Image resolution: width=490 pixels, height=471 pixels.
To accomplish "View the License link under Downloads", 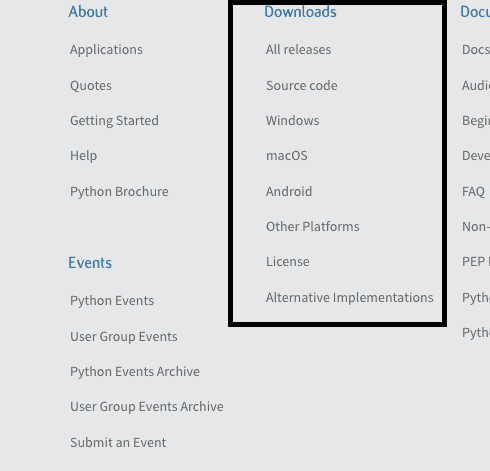I will [x=288, y=262].
